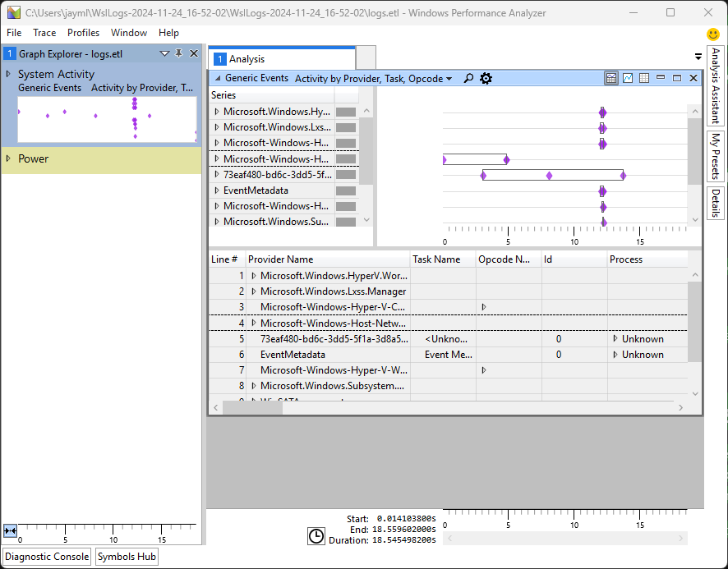728x569 pixels.
Task: Expand EventMetadata series item
Action: pos(216,190)
